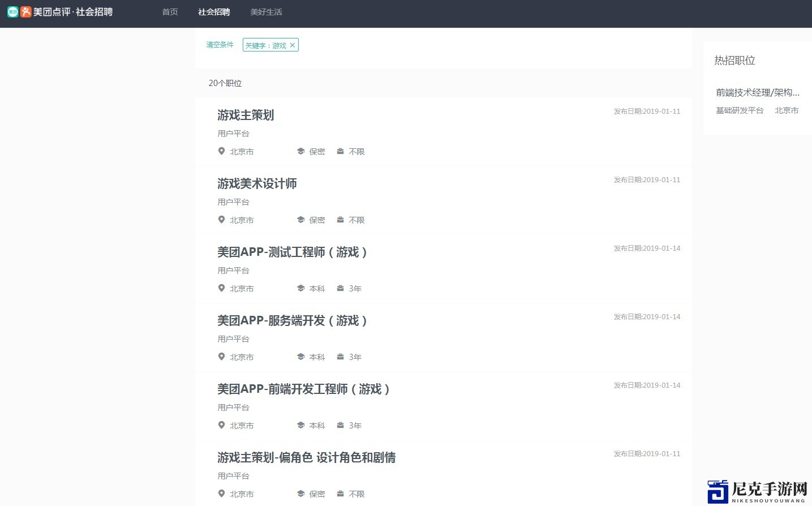Click education icon under 美团APP-服务端开发（游戏）
812x506 pixels.
pos(300,357)
